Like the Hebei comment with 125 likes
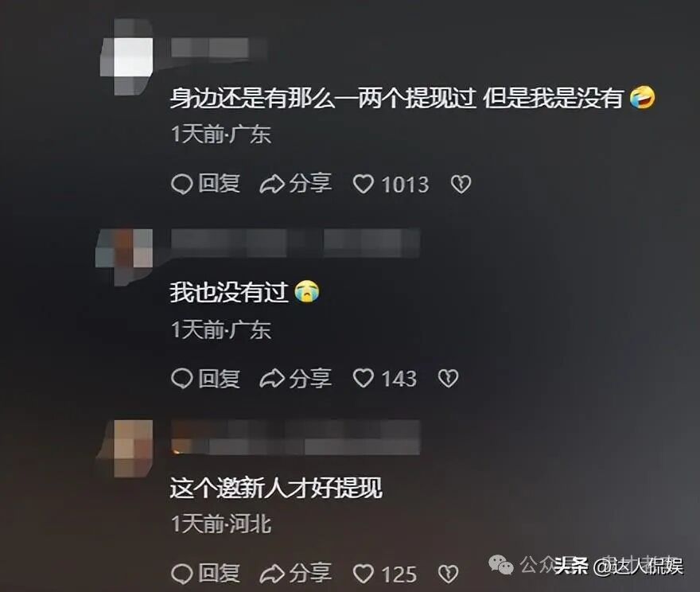 pos(363,574)
